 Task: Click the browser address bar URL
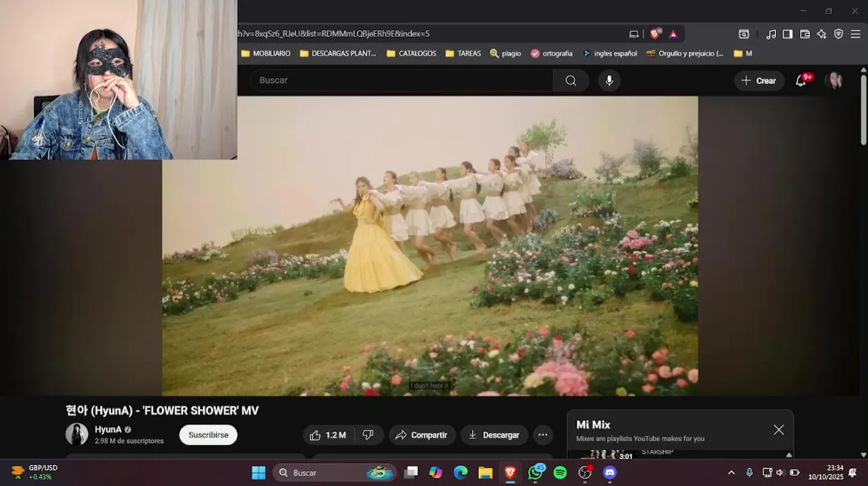click(x=432, y=34)
